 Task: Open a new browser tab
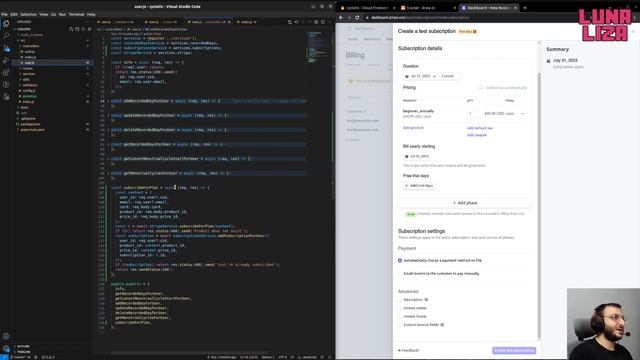tap(525, 8)
